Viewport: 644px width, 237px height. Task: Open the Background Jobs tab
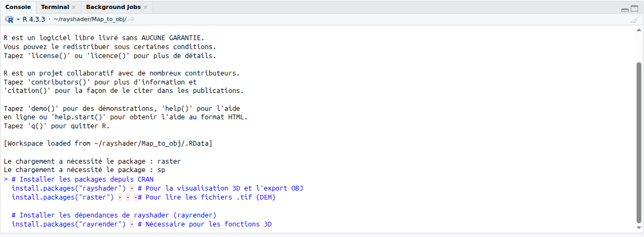[113, 7]
